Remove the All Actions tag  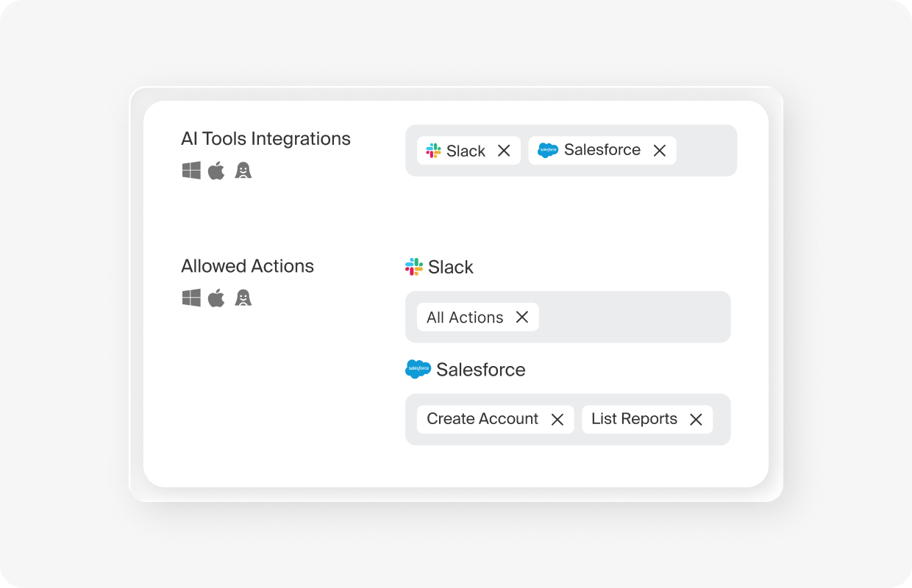522,317
